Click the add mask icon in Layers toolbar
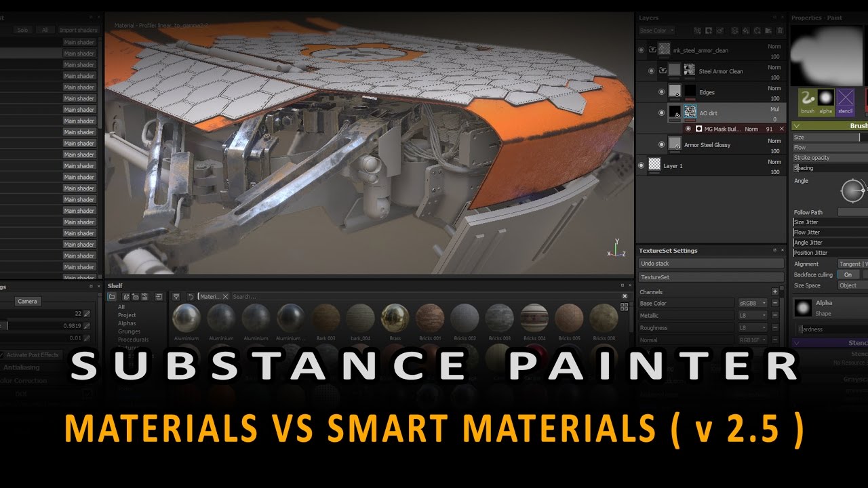 pos(709,30)
